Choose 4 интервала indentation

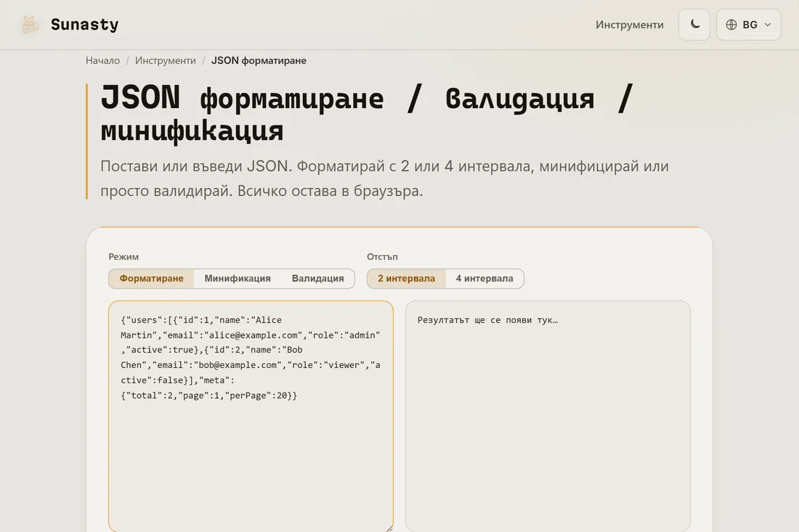point(484,279)
